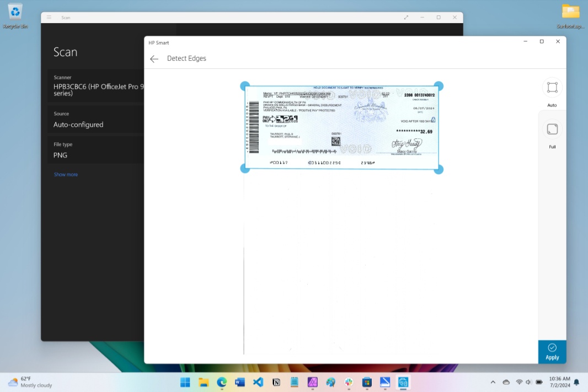588x392 pixels.
Task: Click the top-left crop corner handle
Action: (x=245, y=86)
